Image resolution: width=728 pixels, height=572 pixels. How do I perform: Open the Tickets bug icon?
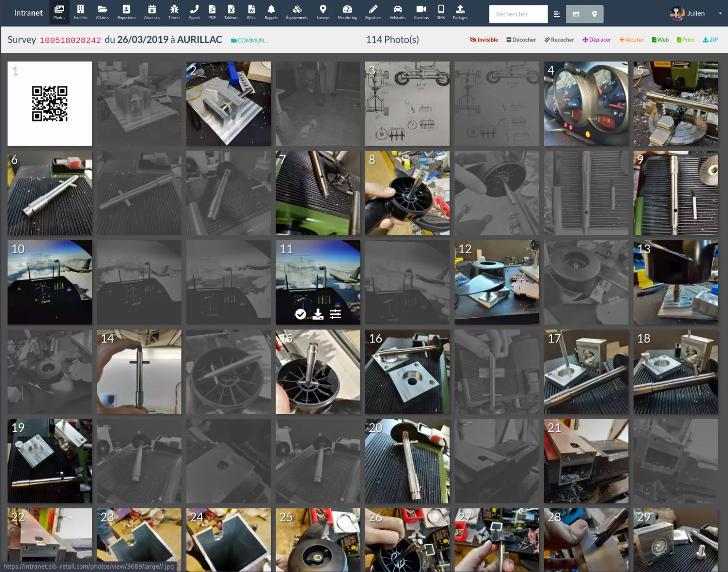(x=174, y=13)
